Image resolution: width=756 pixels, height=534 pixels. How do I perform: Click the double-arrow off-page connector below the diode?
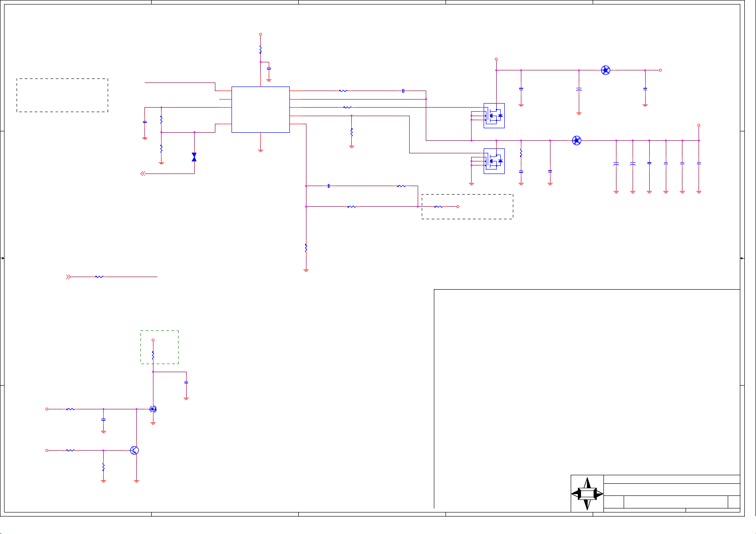pos(143,174)
